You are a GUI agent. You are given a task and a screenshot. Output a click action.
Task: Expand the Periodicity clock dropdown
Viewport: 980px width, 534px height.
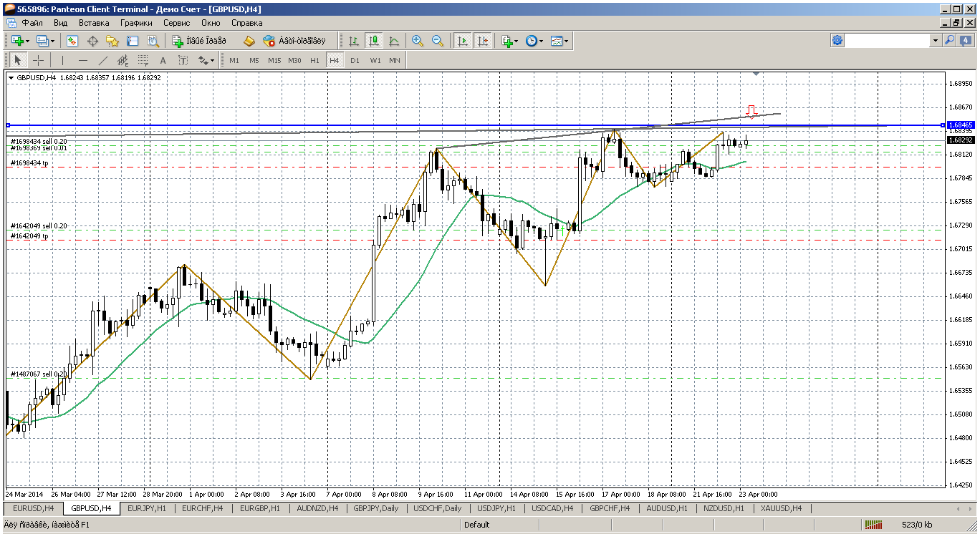click(541, 41)
